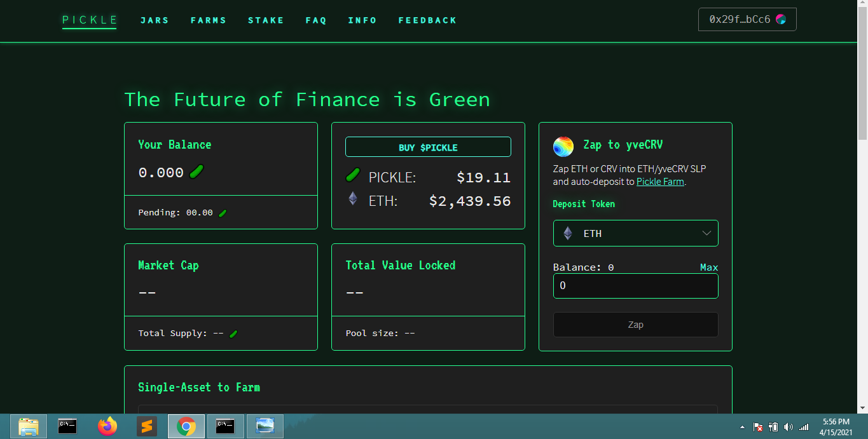Expand the ETH token selection chevron
Image resolution: width=868 pixels, height=439 pixels.
[x=706, y=233]
